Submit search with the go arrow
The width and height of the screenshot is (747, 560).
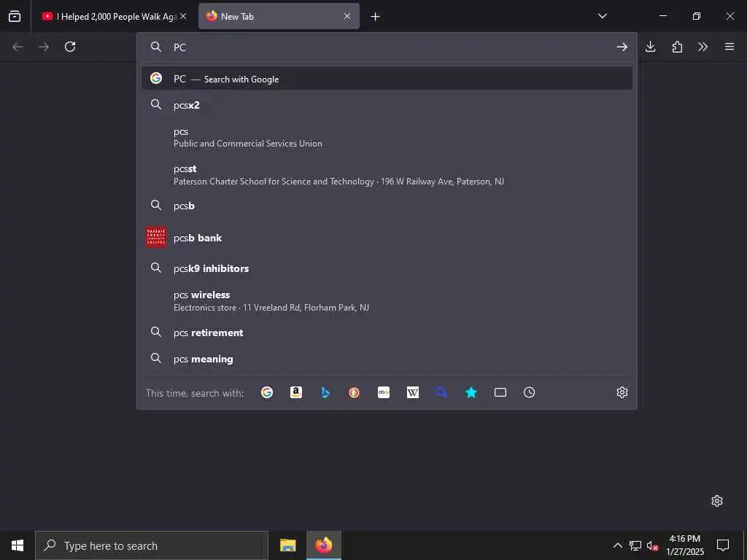[x=622, y=47]
